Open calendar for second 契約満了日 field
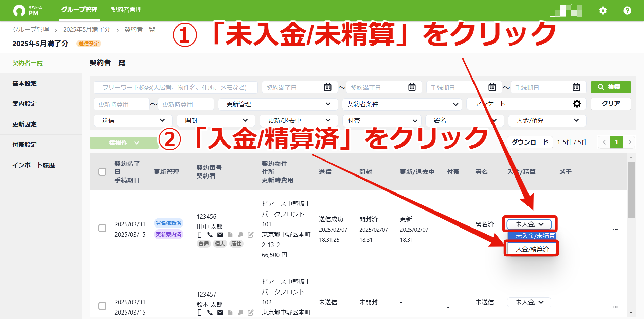The height and width of the screenshot is (319, 644). click(412, 87)
